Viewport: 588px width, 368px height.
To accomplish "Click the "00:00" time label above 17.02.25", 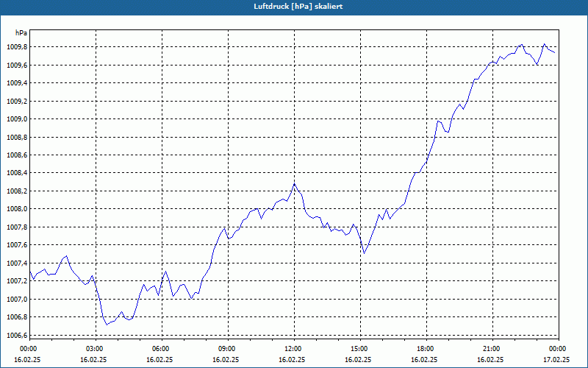I will click(x=557, y=349).
